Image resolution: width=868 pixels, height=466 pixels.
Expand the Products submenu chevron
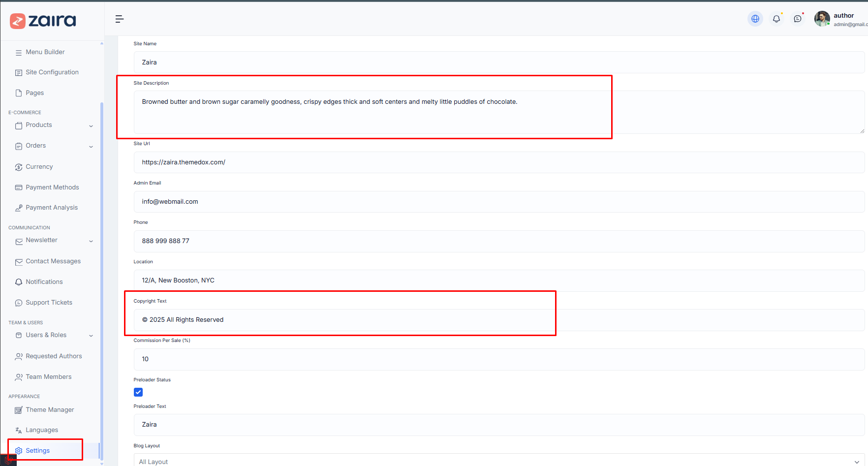(91, 126)
